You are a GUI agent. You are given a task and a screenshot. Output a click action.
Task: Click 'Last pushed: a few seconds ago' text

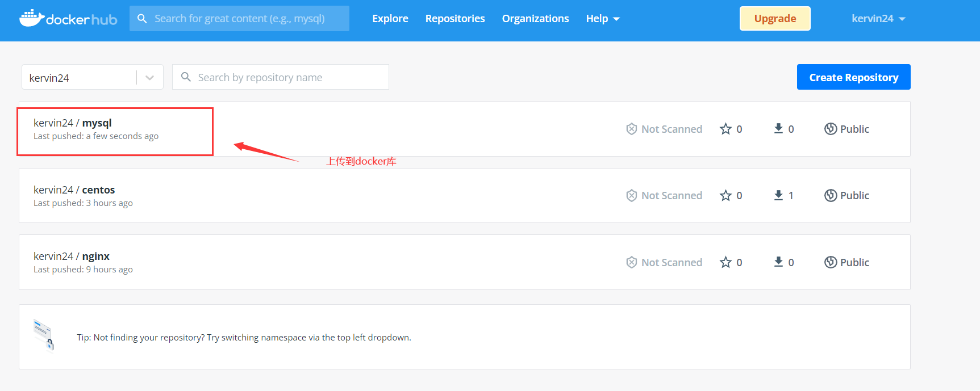click(96, 136)
